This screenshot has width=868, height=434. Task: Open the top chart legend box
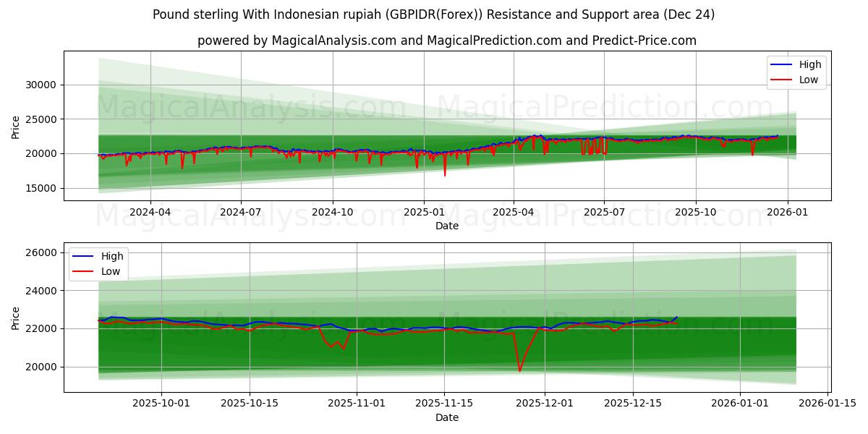point(796,71)
